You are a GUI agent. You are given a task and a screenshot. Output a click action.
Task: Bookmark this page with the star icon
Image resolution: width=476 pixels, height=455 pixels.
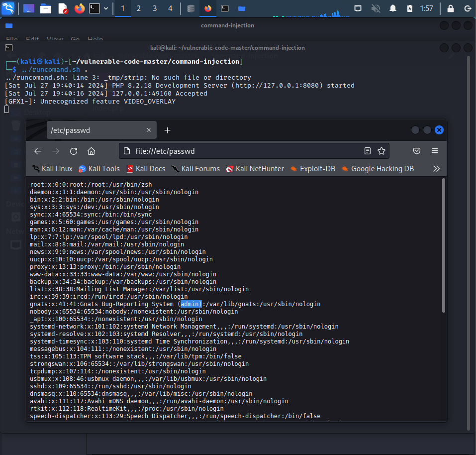381,151
